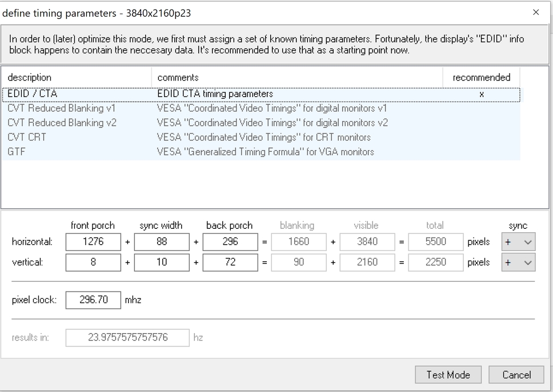Choose CVT Reduced Blanking v2 entry

(x=62, y=123)
